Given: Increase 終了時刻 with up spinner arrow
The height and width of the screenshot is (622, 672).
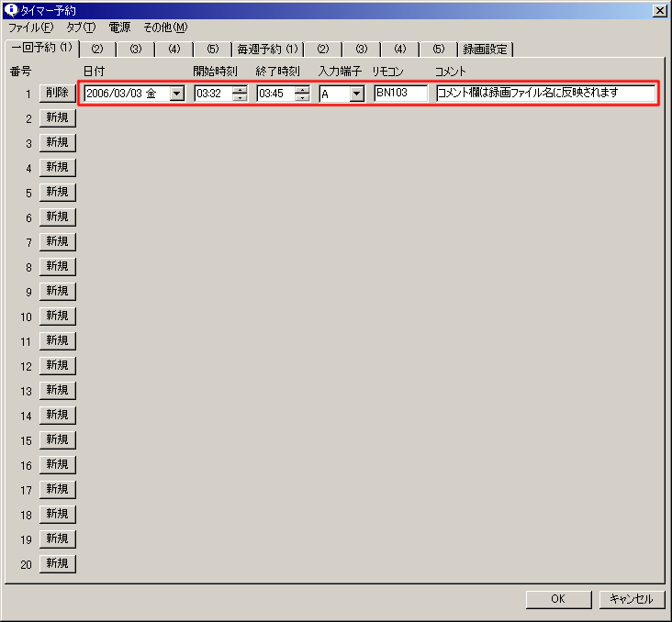Looking at the screenshot, I should point(302,89).
